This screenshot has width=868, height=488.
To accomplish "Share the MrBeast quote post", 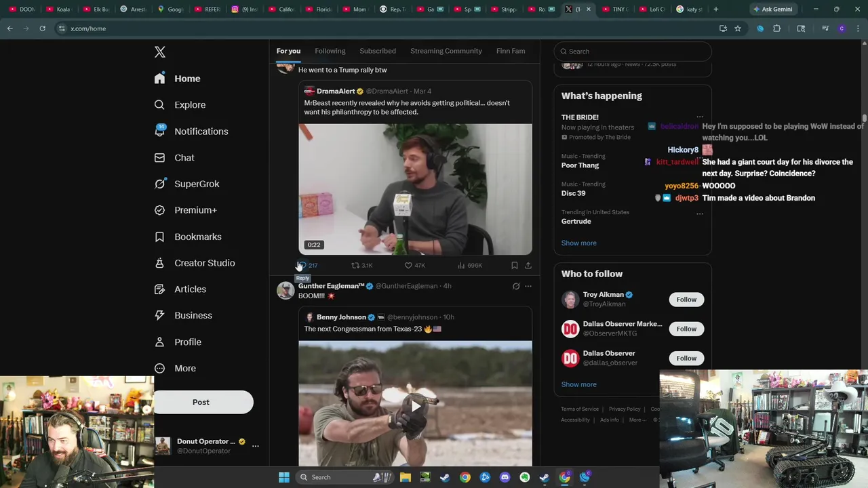I will (528, 266).
